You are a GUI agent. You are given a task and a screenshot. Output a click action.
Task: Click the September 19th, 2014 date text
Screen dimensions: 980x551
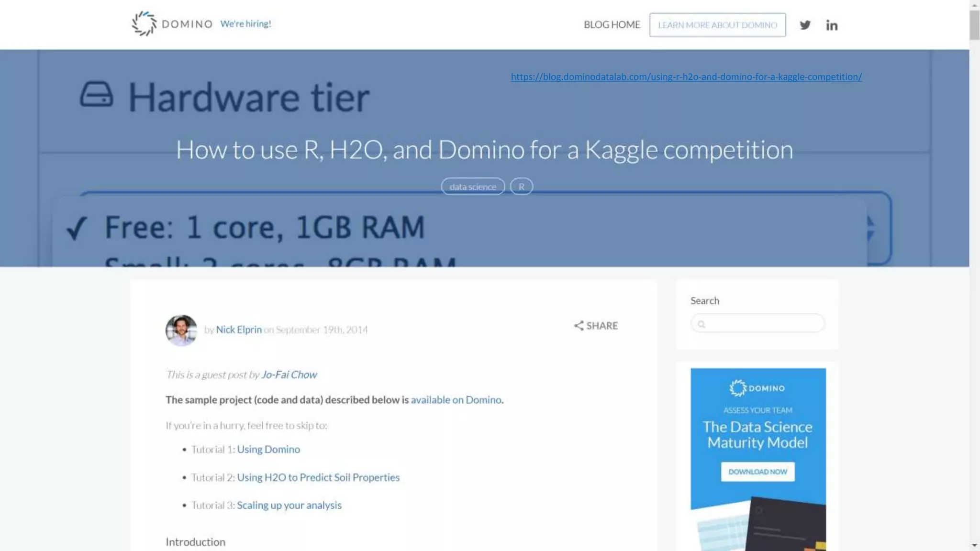point(322,330)
